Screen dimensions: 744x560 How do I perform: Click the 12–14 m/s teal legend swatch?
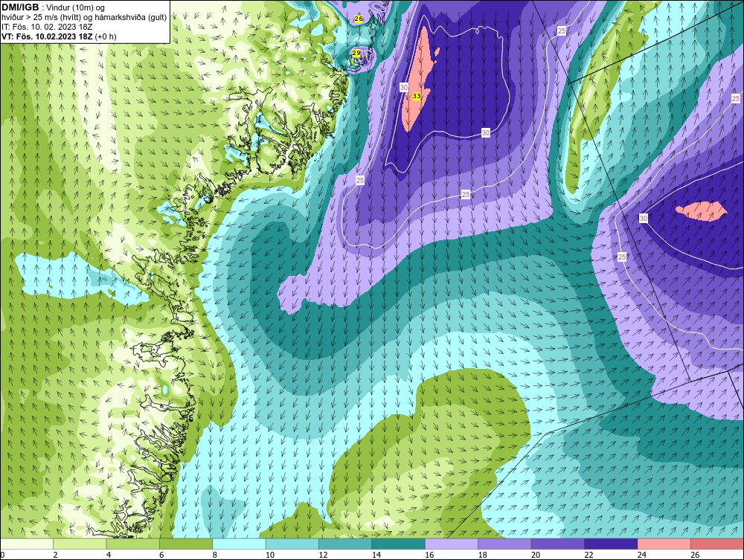click(345, 544)
